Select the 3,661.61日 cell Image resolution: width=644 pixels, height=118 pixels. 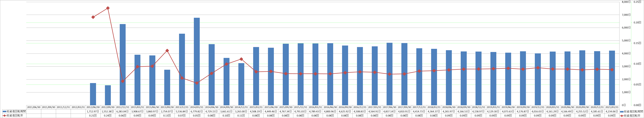[x=226, y=111]
